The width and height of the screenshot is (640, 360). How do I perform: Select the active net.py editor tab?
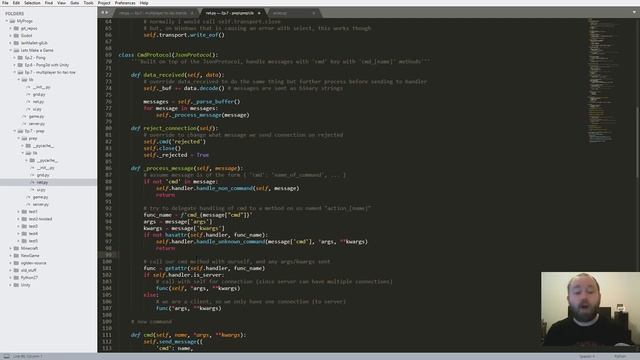232,13
